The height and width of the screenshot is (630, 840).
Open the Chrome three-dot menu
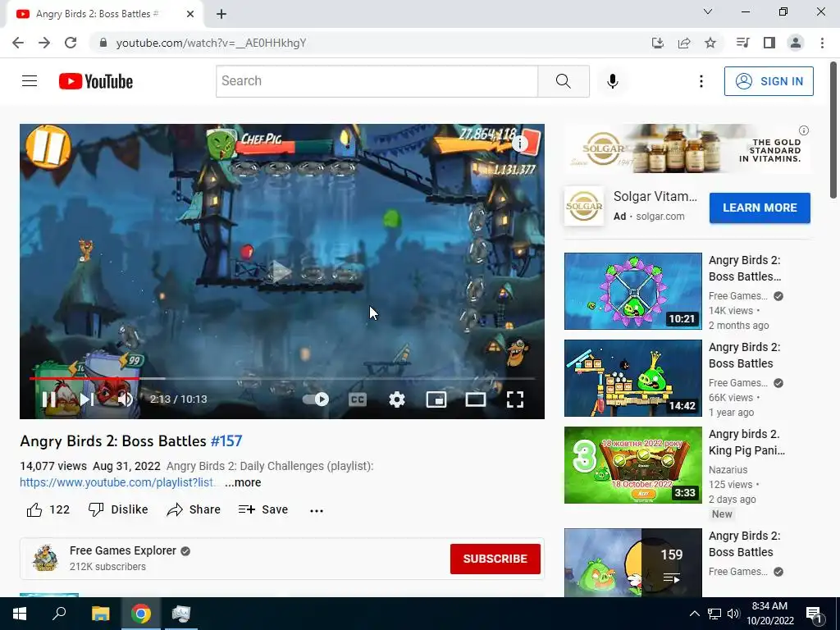tap(822, 43)
